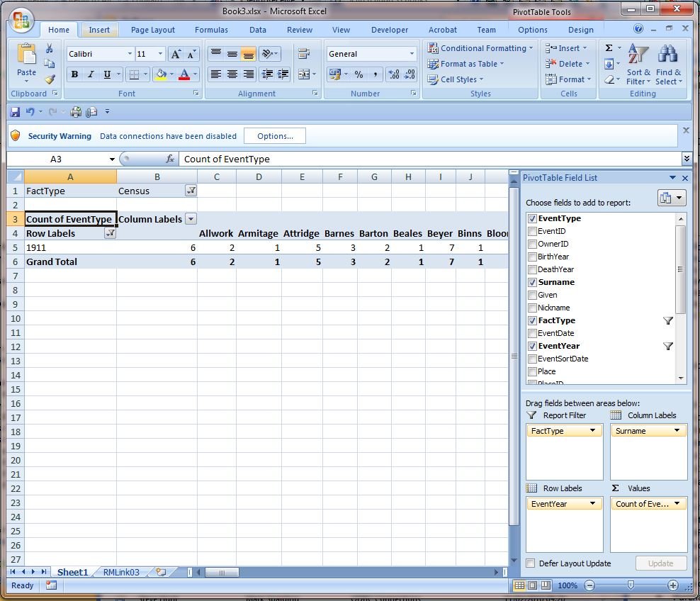Uncheck the EventType field checkbox

click(x=532, y=218)
